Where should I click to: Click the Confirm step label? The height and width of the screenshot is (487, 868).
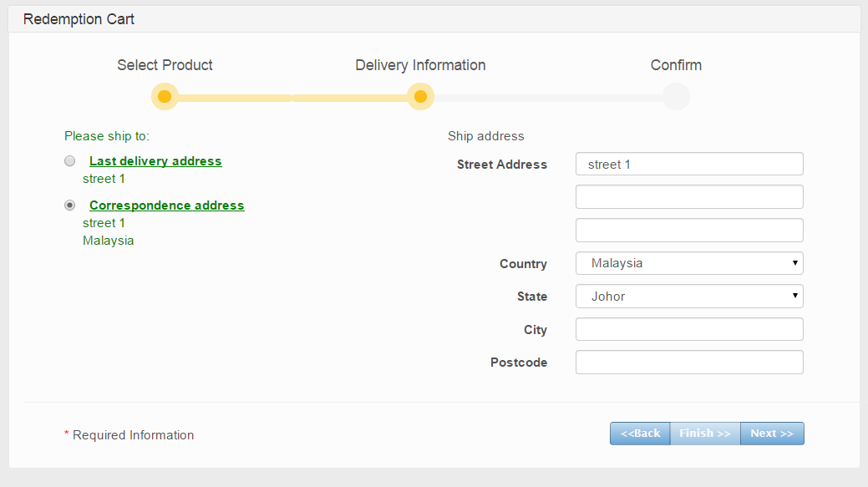tap(676, 65)
